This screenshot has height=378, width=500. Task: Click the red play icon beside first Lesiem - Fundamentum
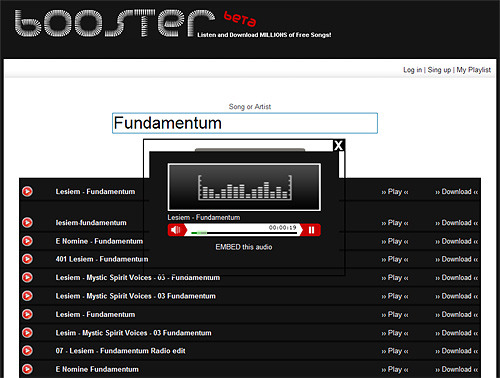[27, 191]
